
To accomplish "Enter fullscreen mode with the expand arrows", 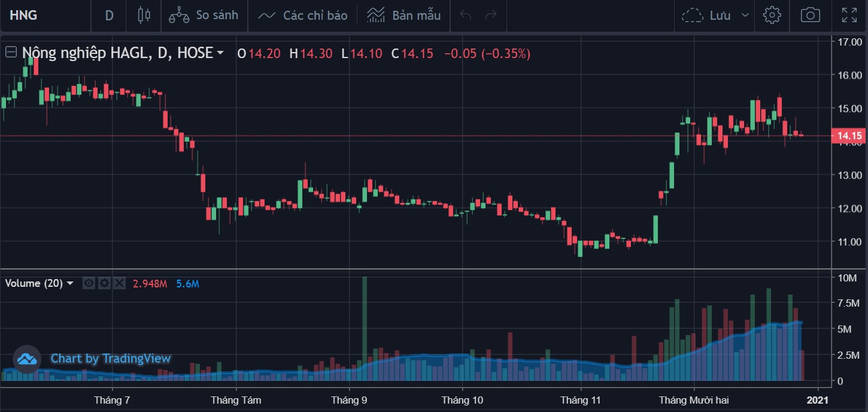I will 849,15.
